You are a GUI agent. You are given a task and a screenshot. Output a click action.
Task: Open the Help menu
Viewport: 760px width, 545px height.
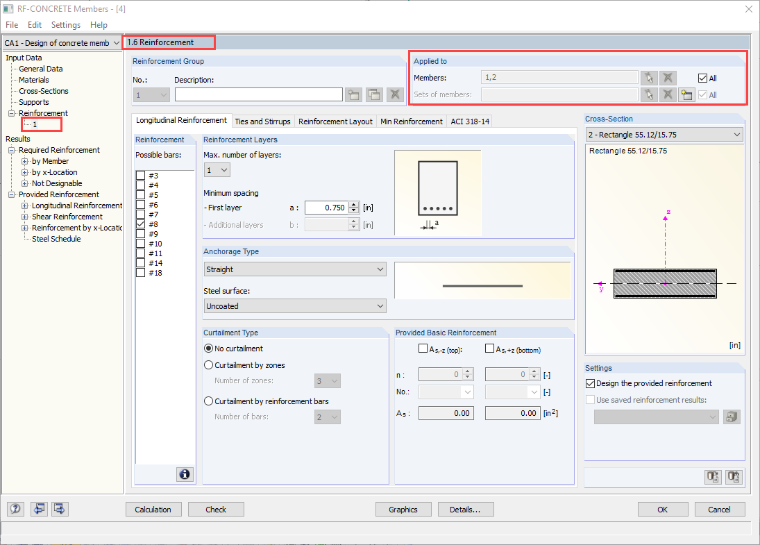tap(98, 25)
